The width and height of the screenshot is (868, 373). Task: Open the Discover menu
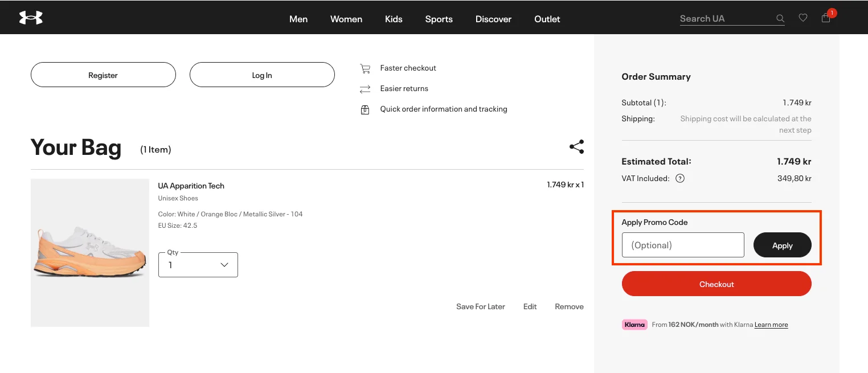coord(494,19)
